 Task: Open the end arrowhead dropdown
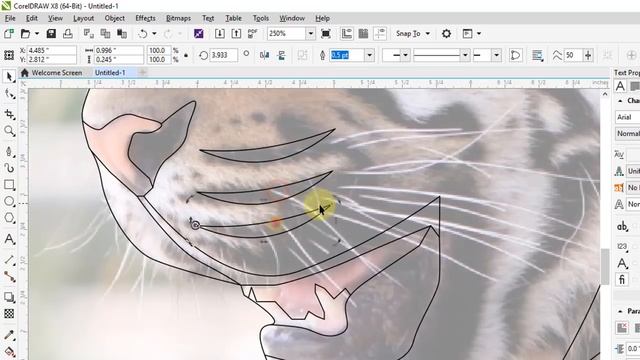496,55
